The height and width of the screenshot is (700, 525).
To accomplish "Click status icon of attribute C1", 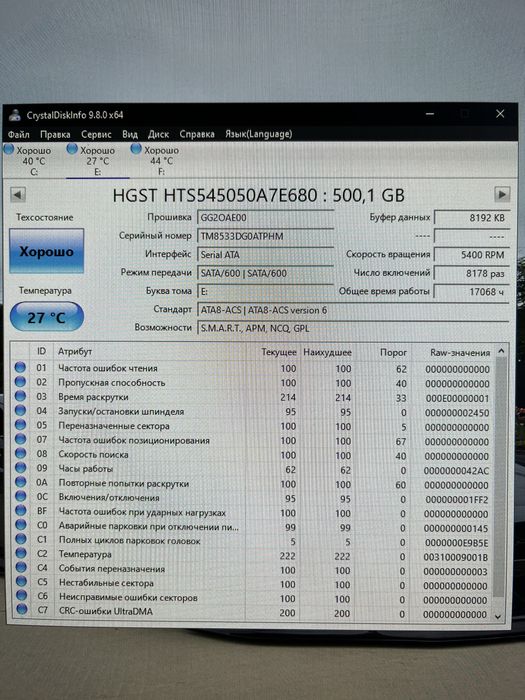I will tap(21, 539).
